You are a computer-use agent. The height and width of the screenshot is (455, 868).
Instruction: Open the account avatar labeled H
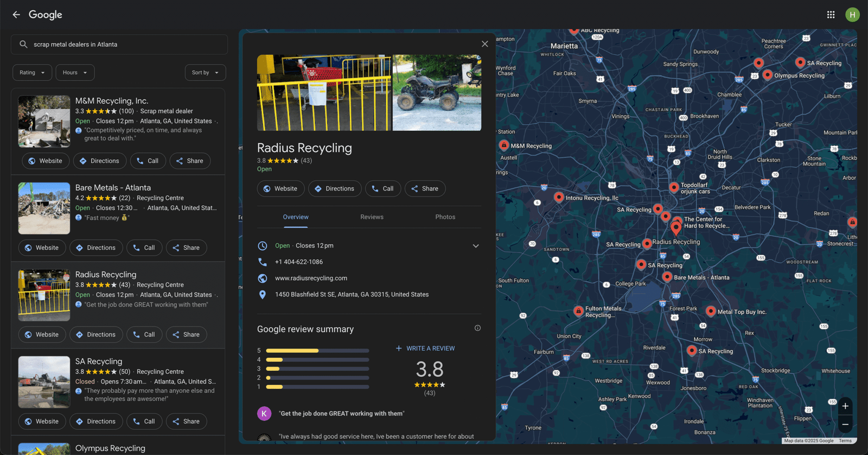pyautogui.click(x=852, y=15)
